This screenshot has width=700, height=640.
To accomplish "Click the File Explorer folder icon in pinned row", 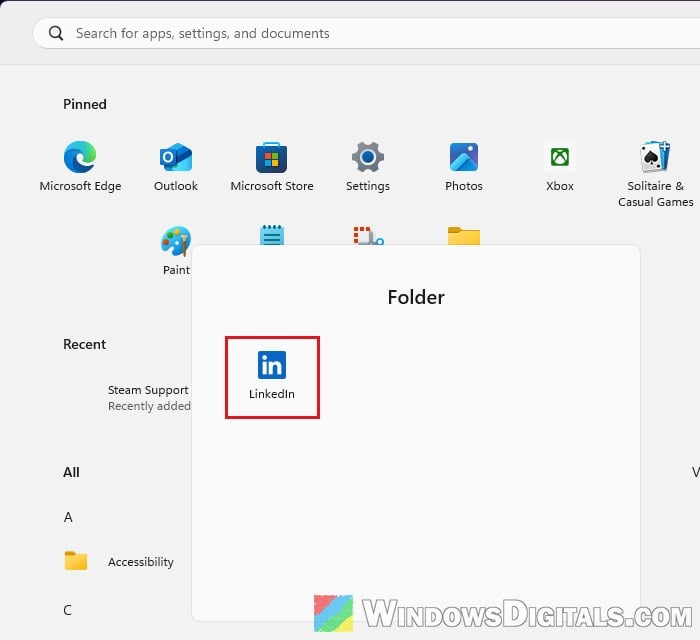I will pyautogui.click(x=463, y=236).
